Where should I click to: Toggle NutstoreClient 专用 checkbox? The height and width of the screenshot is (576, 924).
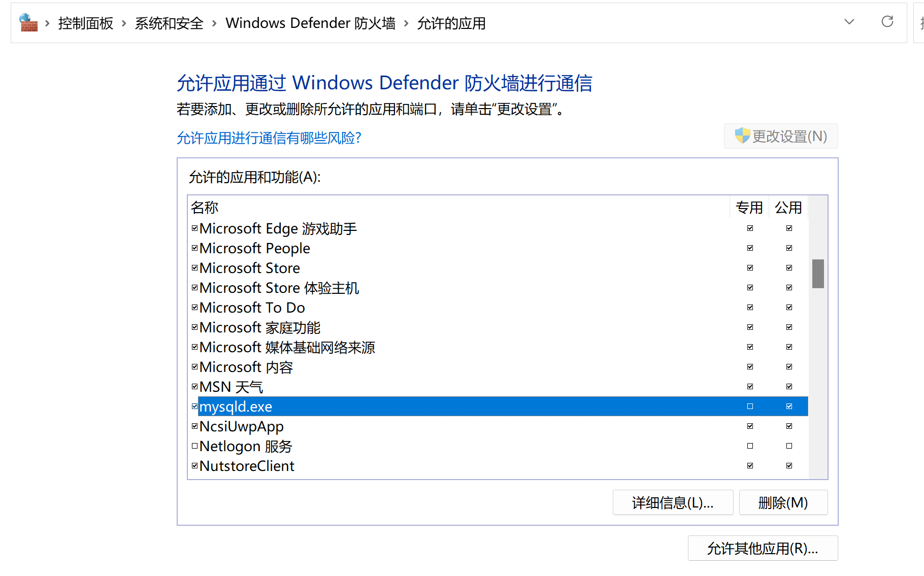click(x=750, y=466)
